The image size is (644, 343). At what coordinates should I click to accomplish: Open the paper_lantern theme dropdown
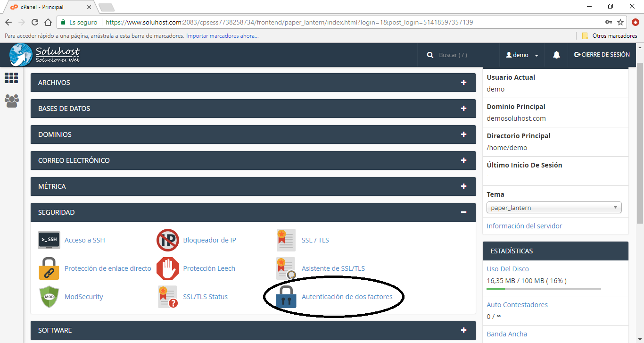coord(554,208)
